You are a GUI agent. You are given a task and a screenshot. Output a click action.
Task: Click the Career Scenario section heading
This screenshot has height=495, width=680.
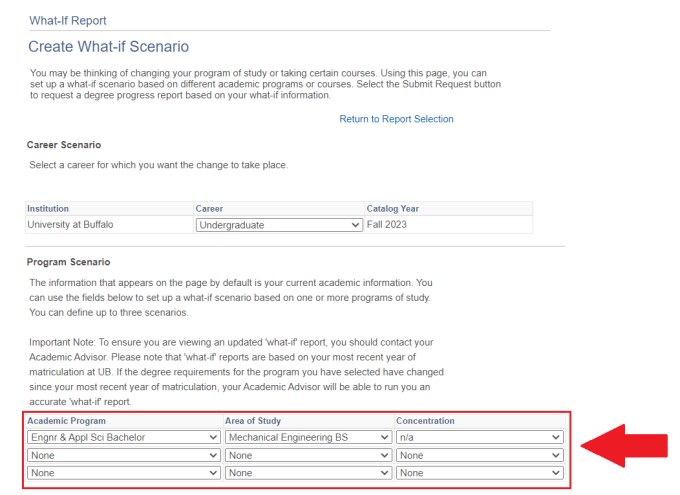[64, 145]
